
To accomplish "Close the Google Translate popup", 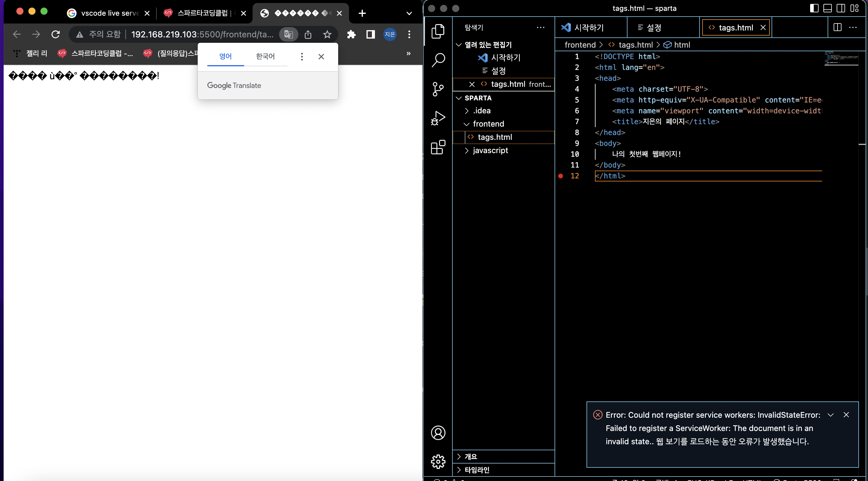I will (321, 57).
